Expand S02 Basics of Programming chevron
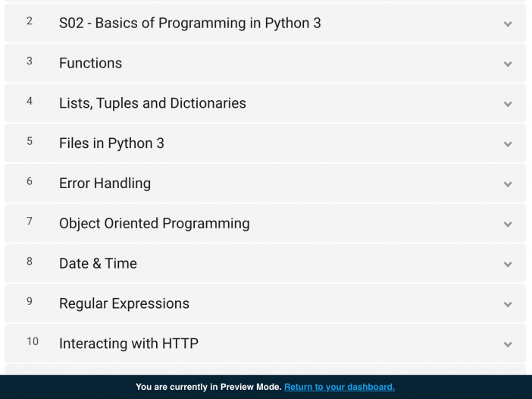This screenshot has width=532, height=399. click(508, 24)
